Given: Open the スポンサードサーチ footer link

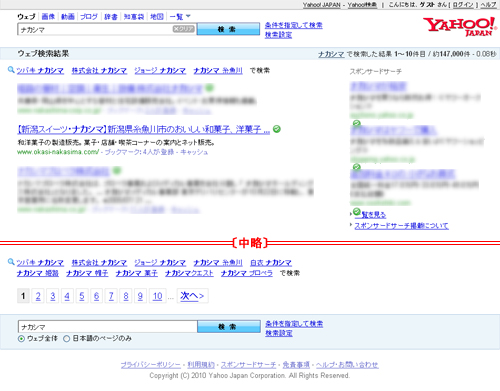Looking at the screenshot, I should click(249, 365).
